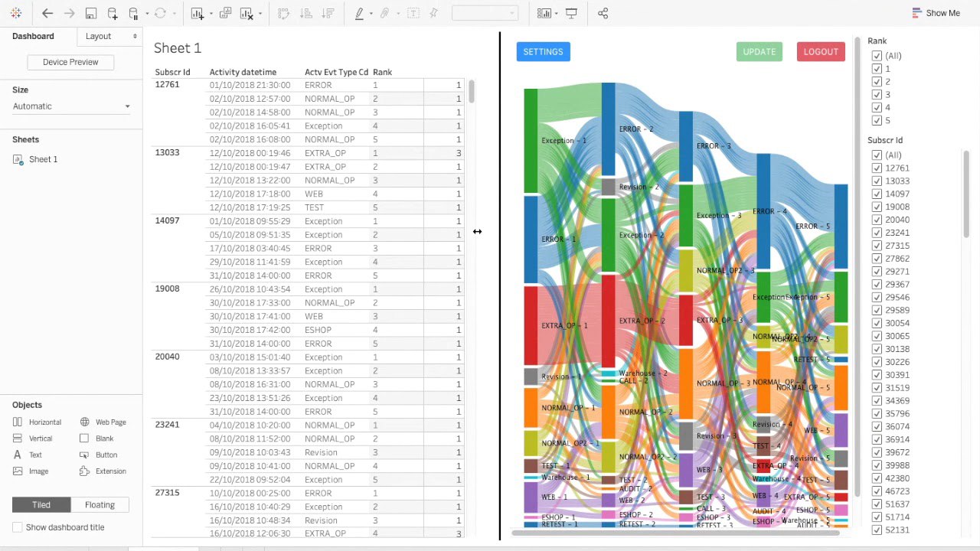Click the blue ERROR - 1 Sankey node

531,240
